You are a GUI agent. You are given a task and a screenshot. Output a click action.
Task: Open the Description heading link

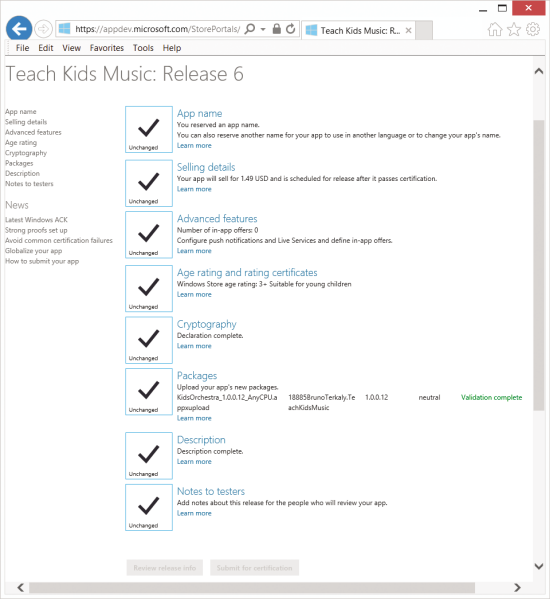pyautogui.click(x=201, y=440)
